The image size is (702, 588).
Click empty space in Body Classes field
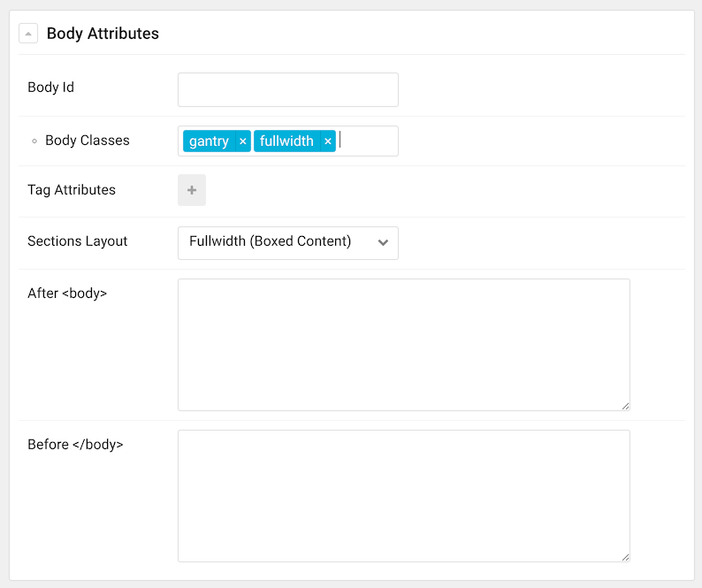pos(370,141)
